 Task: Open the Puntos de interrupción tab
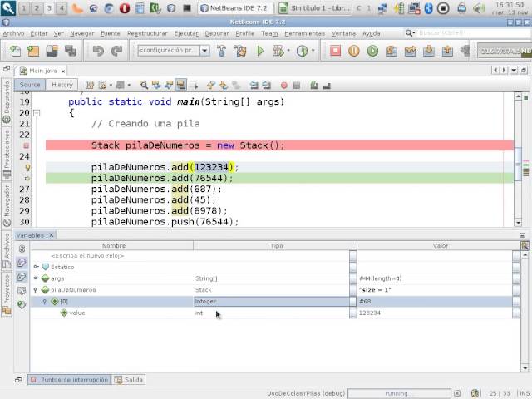(69, 380)
